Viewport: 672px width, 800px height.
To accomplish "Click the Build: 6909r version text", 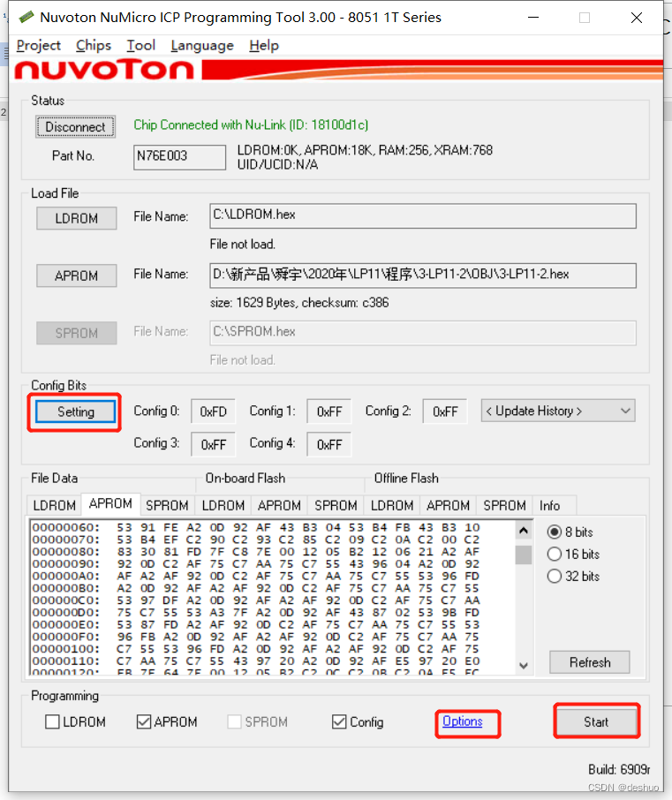I will point(619,769).
